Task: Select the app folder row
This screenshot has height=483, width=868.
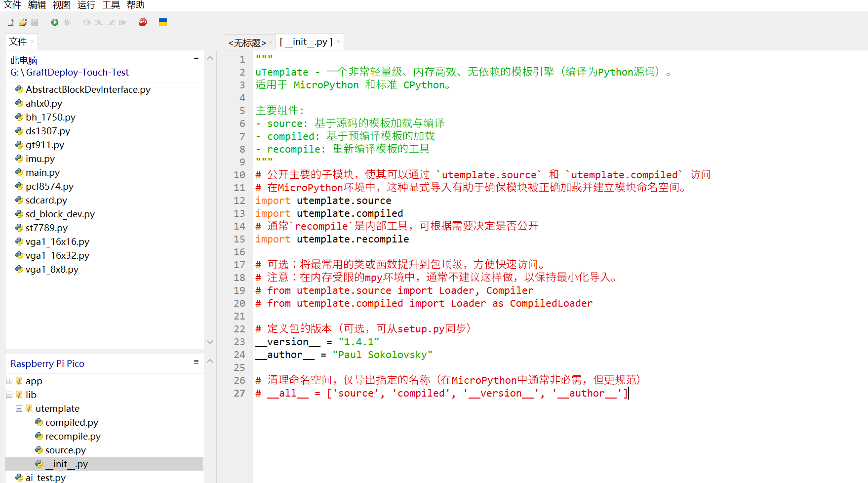Action: tap(104, 381)
